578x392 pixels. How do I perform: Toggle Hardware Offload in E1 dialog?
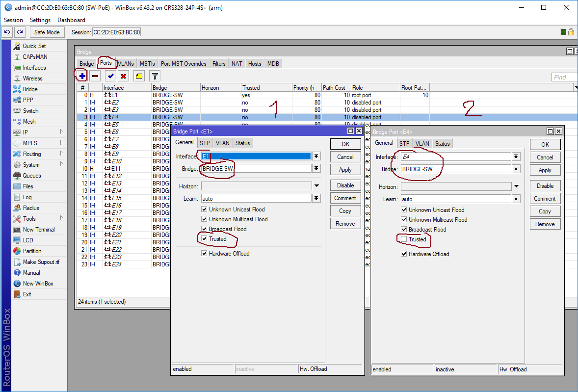(204, 254)
